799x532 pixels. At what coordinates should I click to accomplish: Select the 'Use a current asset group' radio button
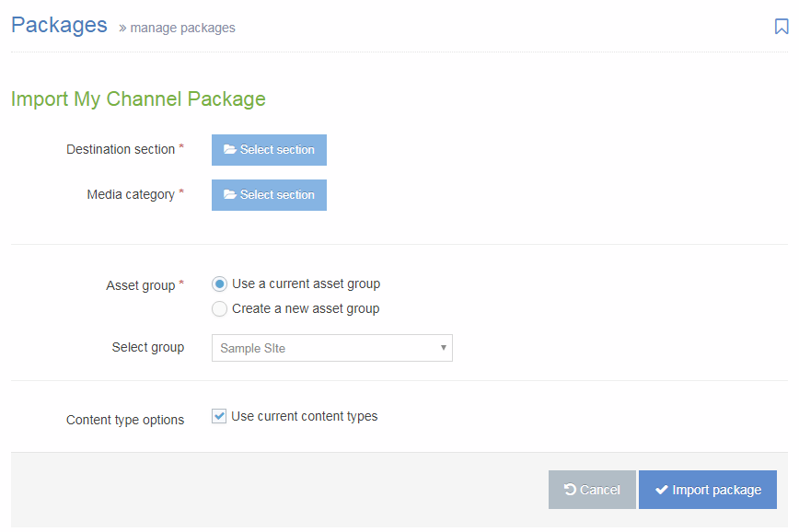(219, 284)
